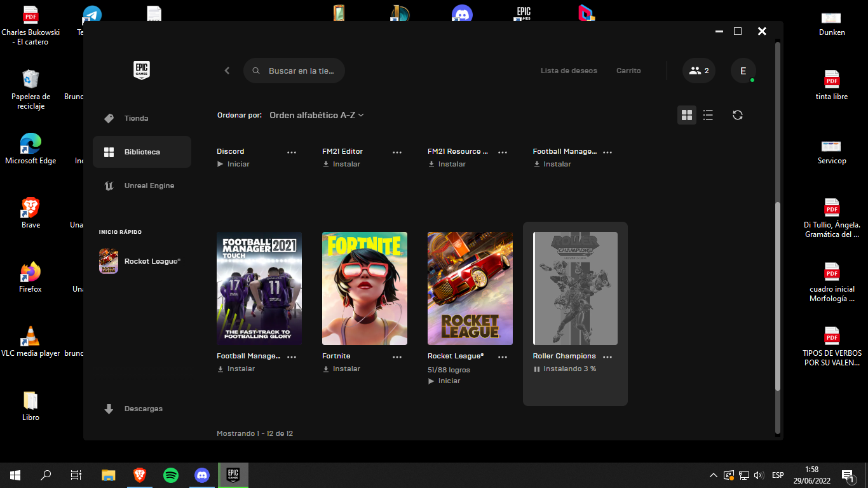Screen dimensions: 868x488
Task: Click 'Instalando 3 %' progress text
Action: click(x=570, y=369)
